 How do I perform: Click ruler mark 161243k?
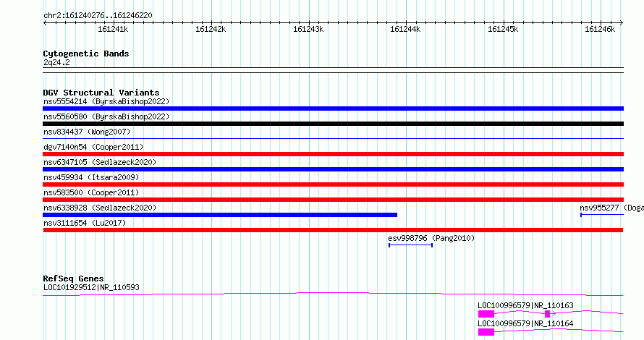click(308, 29)
